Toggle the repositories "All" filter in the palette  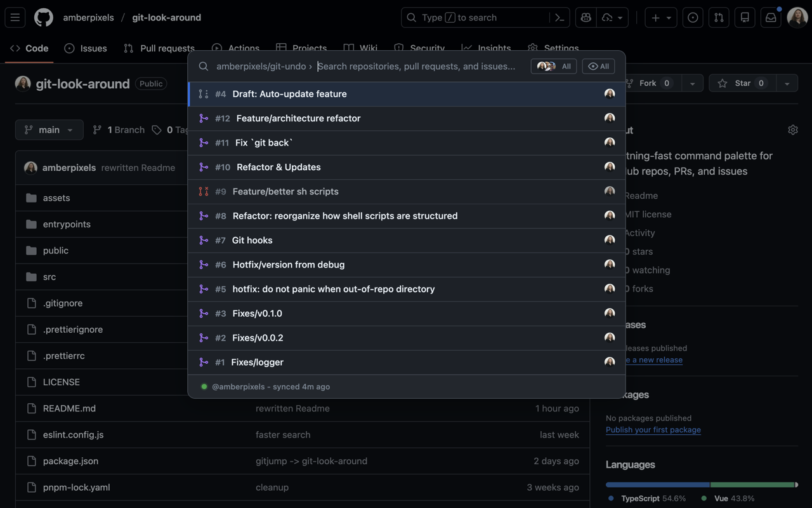(553, 66)
